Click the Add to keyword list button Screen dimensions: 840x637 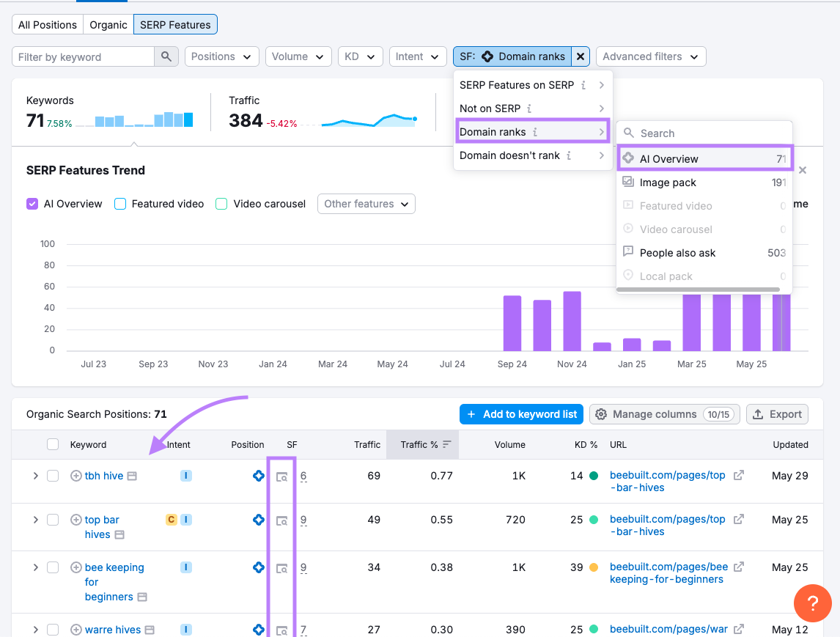pos(521,414)
